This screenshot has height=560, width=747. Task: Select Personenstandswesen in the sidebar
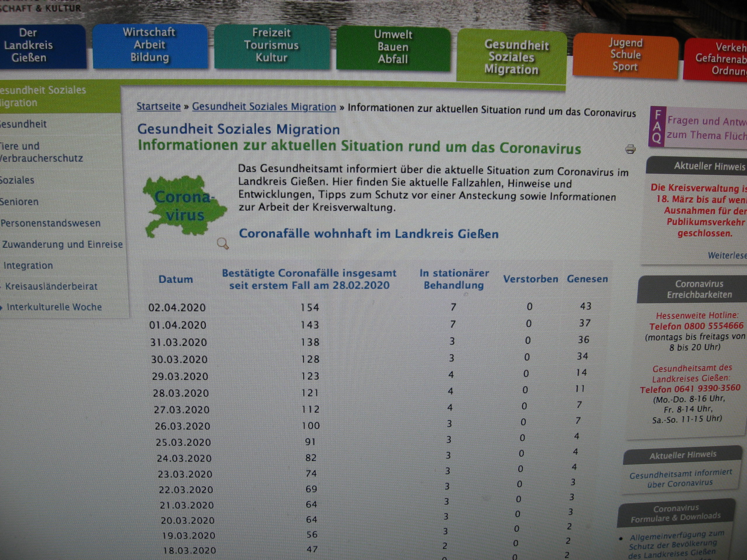tap(51, 223)
